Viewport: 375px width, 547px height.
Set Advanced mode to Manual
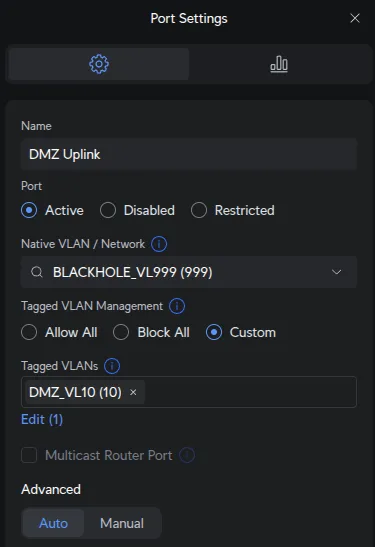tap(122, 523)
